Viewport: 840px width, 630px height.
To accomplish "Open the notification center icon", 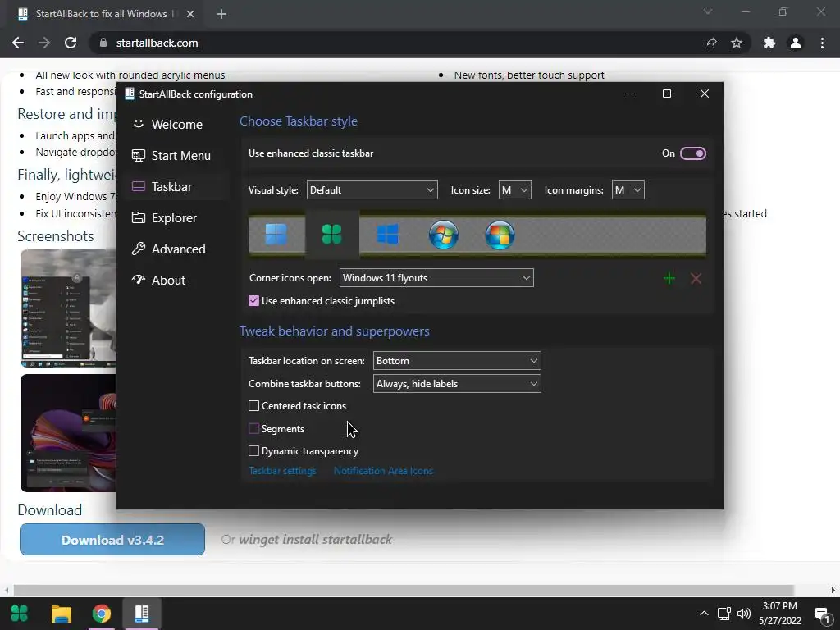I will pyautogui.click(x=822, y=614).
